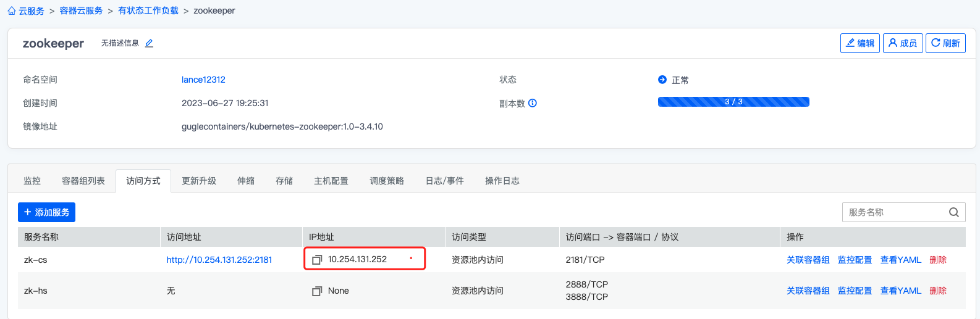Screen dimensions: 980x319
Task: Click the 正常 status arrow icon
Action: [x=662, y=80]
